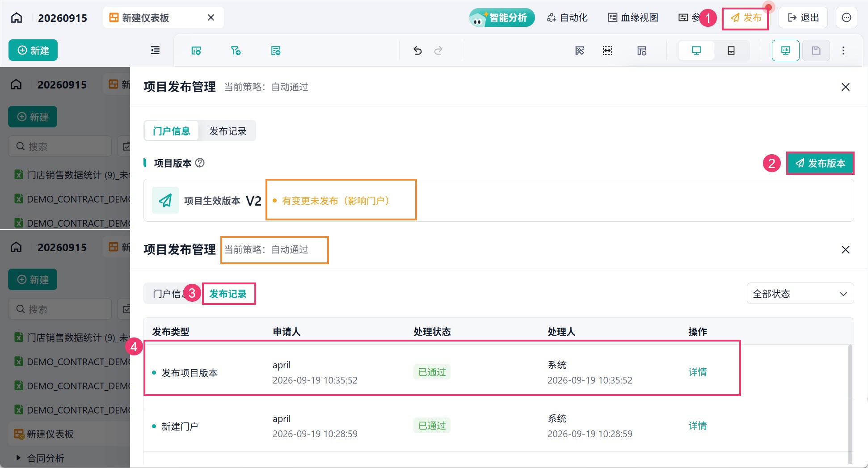Expand the 合同分析 folder
The height and width of the screenshot is (468, 868).
pyautogui.click(x=18, y=458)
